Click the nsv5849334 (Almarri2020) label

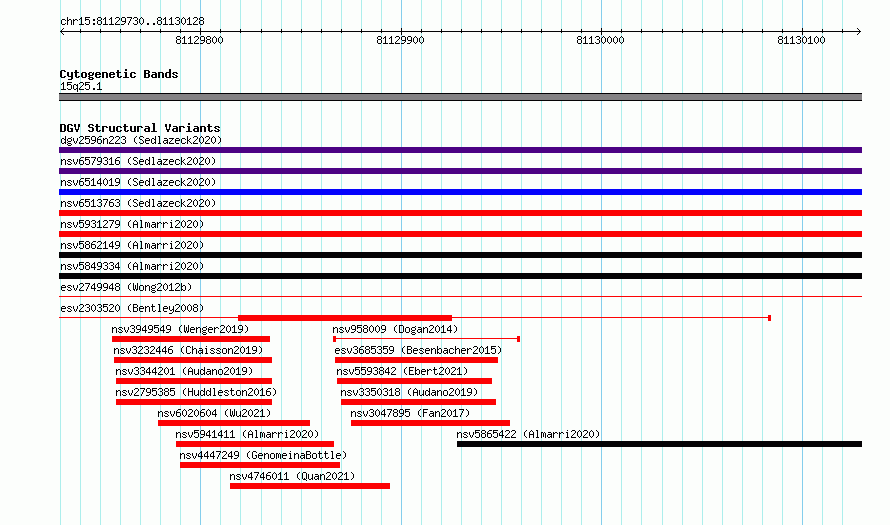tap(132, 266)
